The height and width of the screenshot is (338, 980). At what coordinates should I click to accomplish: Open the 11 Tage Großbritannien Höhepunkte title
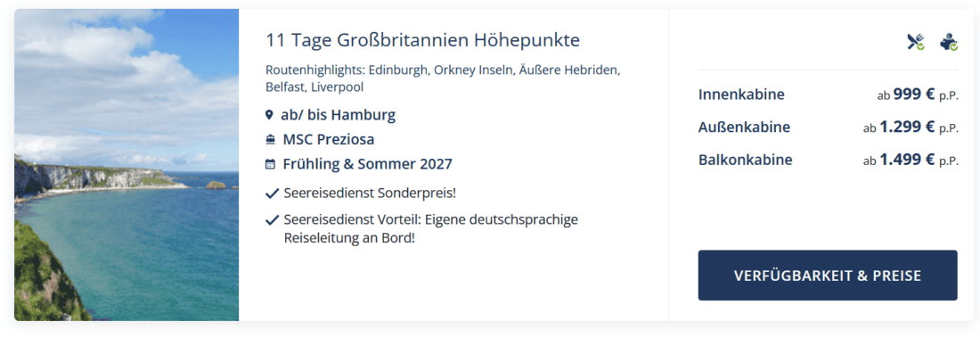(x=422, y=41)
